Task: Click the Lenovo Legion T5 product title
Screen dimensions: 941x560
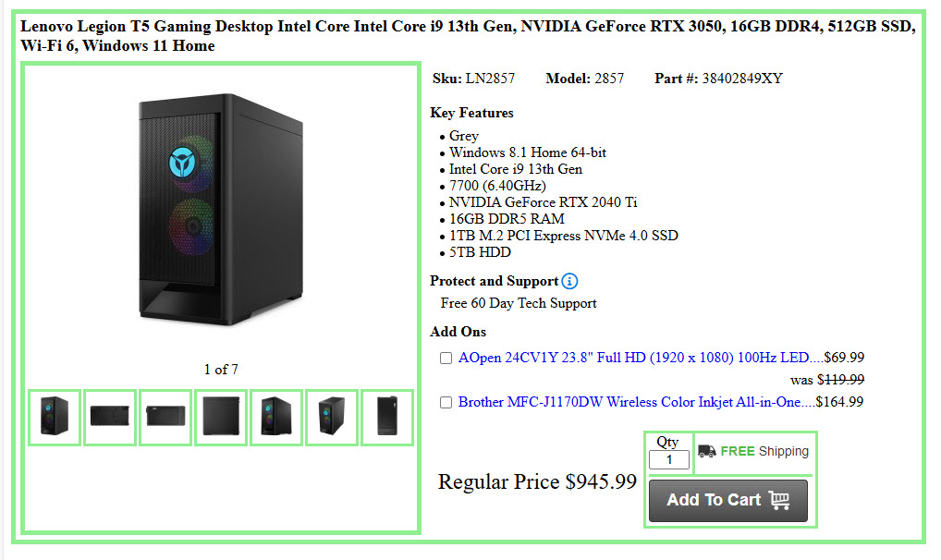Action: point(468,35)
